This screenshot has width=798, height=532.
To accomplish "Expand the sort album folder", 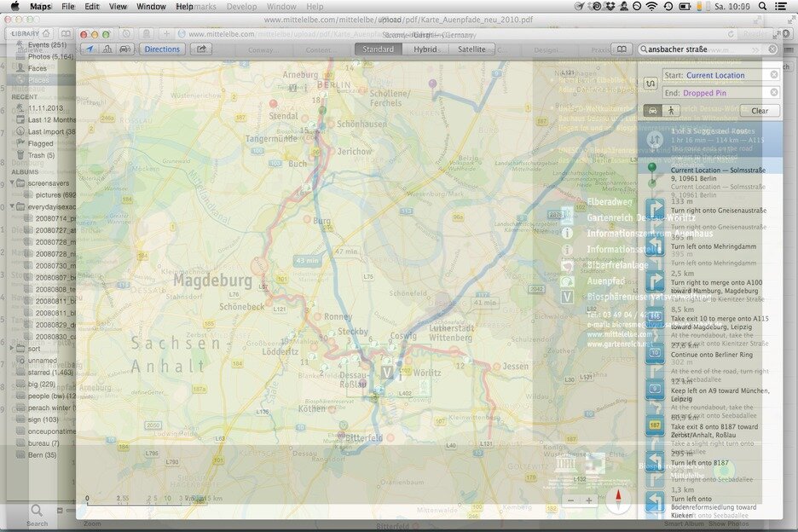I will pyautogui.click(x=12, y=348).
